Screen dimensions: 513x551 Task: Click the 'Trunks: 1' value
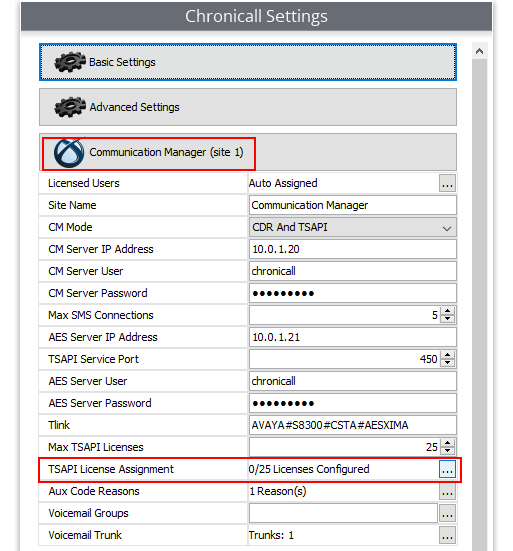click(271, 535)
